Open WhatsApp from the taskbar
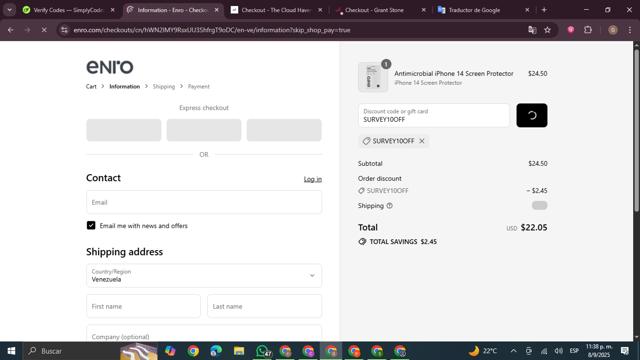 click(262, 351)
